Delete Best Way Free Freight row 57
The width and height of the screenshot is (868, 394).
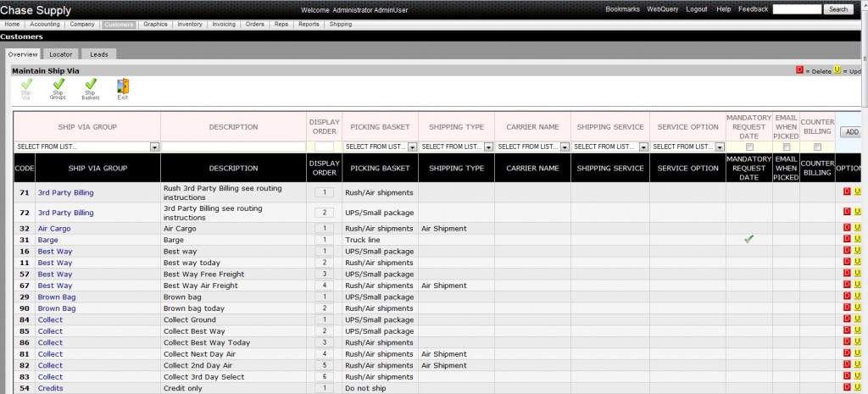(x=847, y=273)
